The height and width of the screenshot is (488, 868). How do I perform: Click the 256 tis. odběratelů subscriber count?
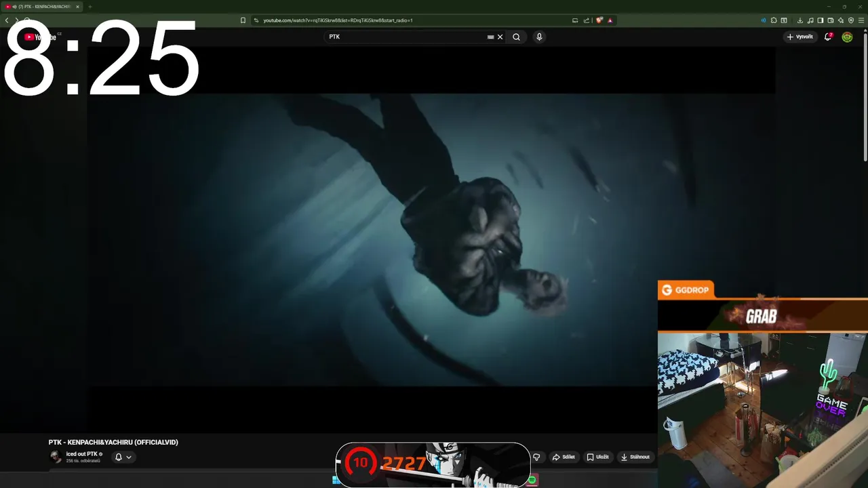[x=83, y=461]
